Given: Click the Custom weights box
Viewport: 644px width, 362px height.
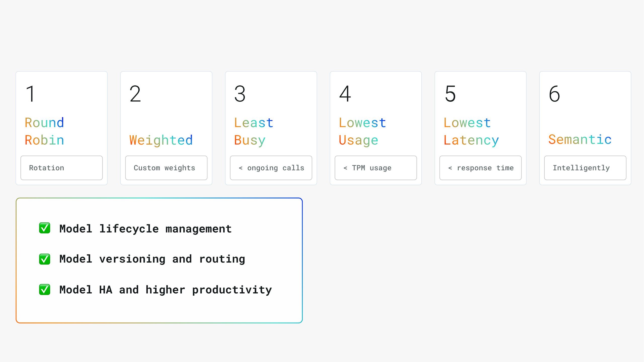Looking at the screenshot, I should pos(166,168).
